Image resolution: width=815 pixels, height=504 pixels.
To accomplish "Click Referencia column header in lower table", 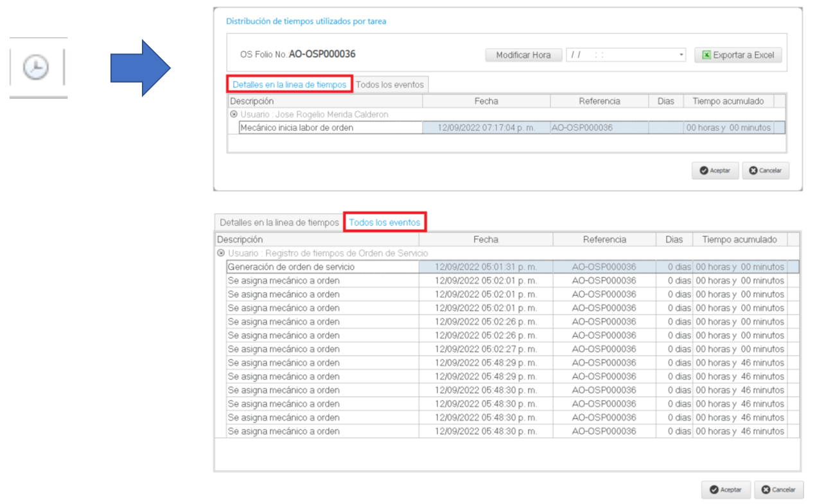I will tap(604, 239).
